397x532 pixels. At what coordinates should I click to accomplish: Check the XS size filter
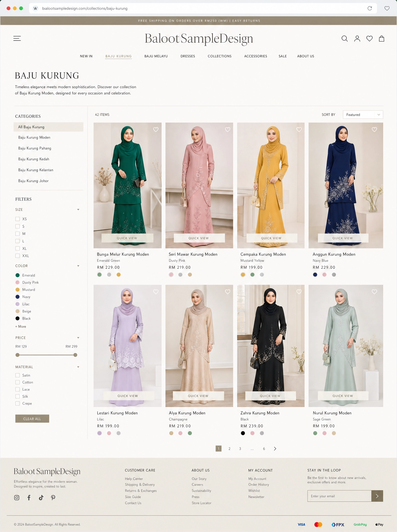point(18,219)
